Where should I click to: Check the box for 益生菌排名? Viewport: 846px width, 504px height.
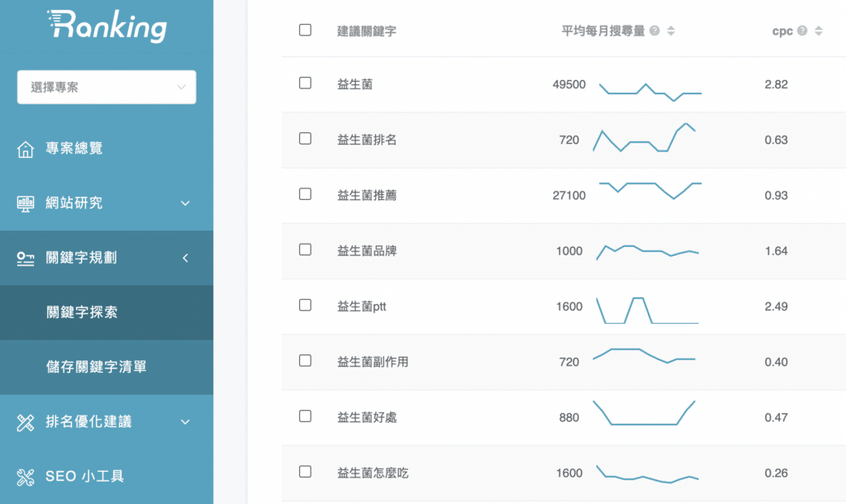pyautogui.click(x=305, y=138)
